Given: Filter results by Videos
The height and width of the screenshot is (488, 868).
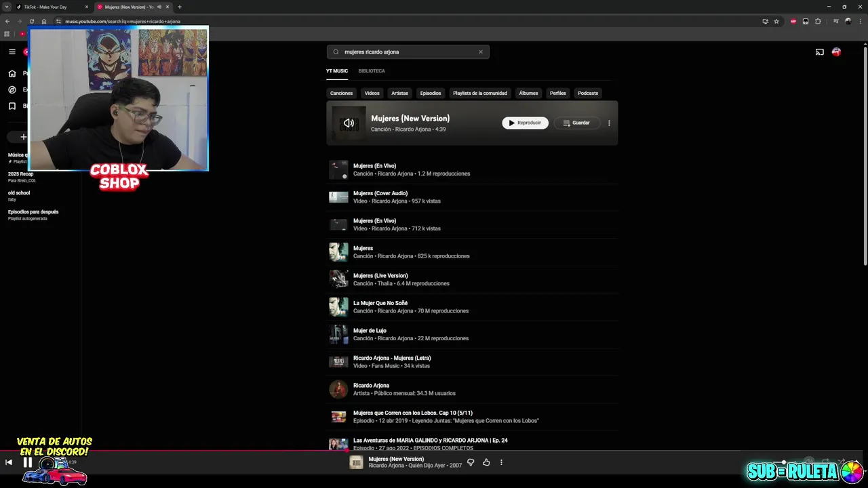Looking at the screenshot, I should pos(372,93).
